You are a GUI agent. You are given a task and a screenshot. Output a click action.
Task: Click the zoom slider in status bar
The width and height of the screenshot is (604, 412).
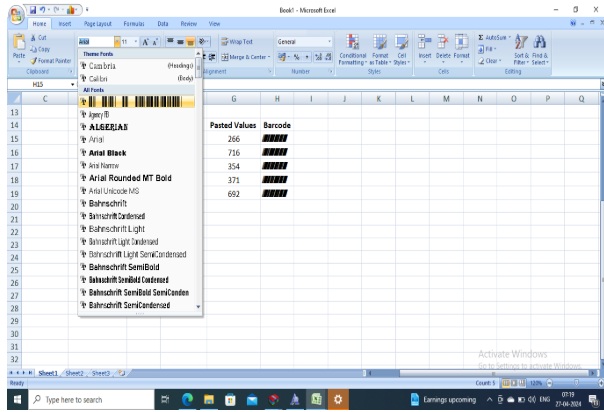point(576,383)
